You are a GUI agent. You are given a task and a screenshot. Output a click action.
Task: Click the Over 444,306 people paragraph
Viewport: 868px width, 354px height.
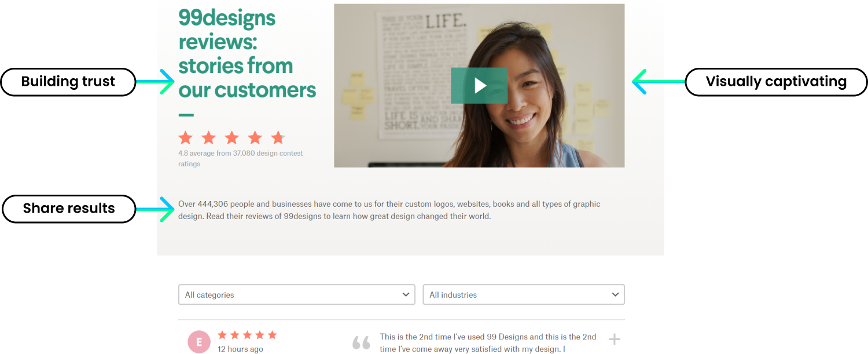coord(389,210)
